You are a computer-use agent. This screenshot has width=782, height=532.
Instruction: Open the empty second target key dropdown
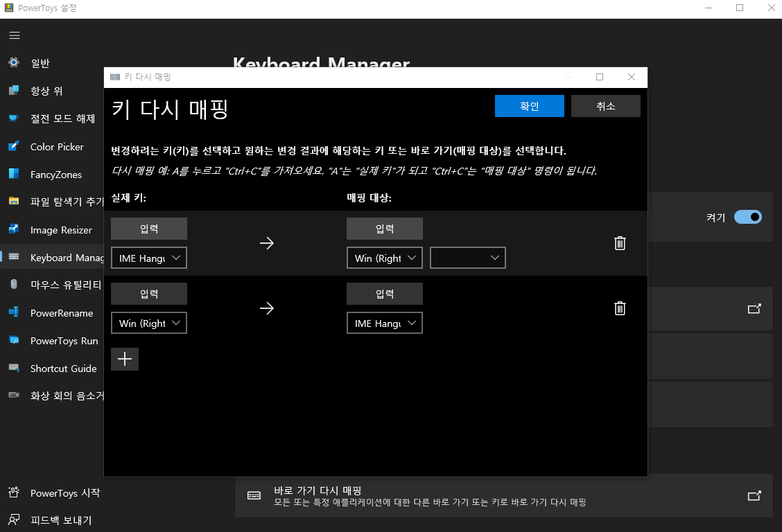[468, 258]
